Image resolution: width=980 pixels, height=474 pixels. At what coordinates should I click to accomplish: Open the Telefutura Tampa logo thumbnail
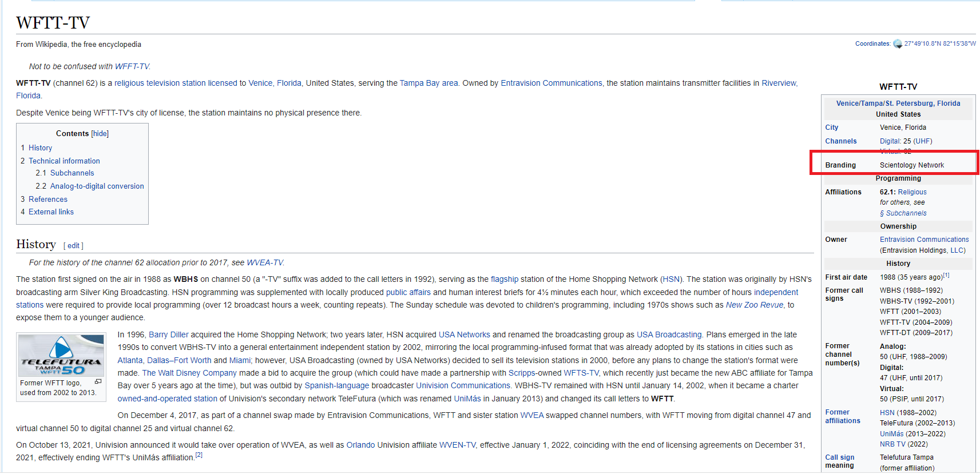[x=61, y=356]
